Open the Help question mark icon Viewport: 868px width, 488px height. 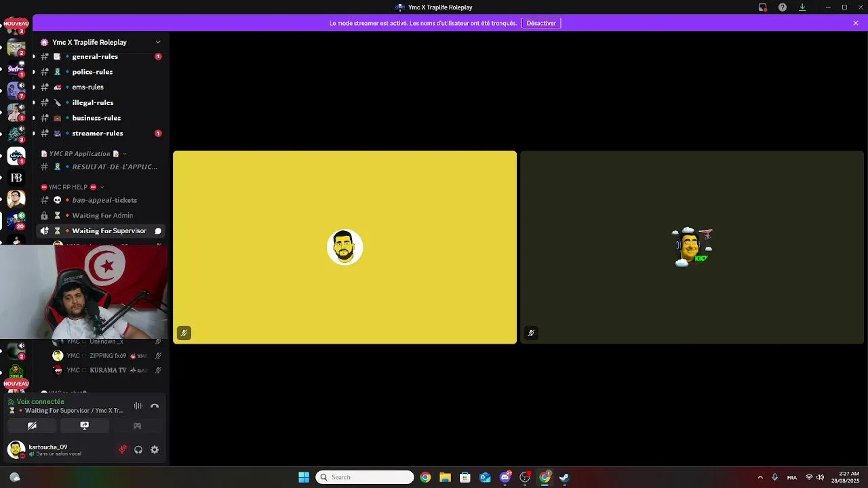(x=783, y=7)
